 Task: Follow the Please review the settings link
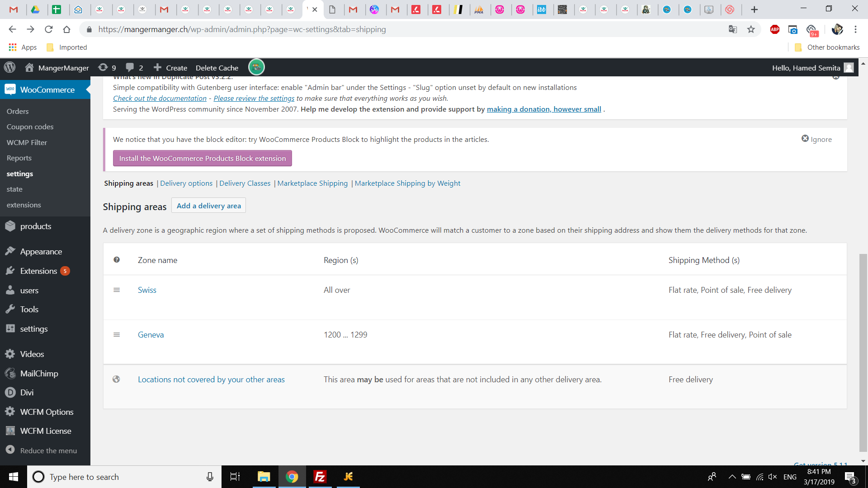(254, 99)
